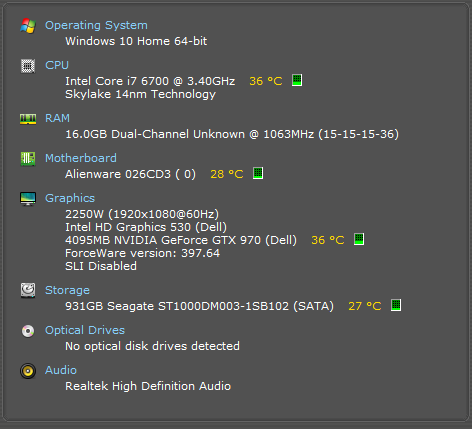This screenshot has height=429, width=472.
Task: Open the CPU section heading link
Action: pyautogui.click(x=57, y=65)
